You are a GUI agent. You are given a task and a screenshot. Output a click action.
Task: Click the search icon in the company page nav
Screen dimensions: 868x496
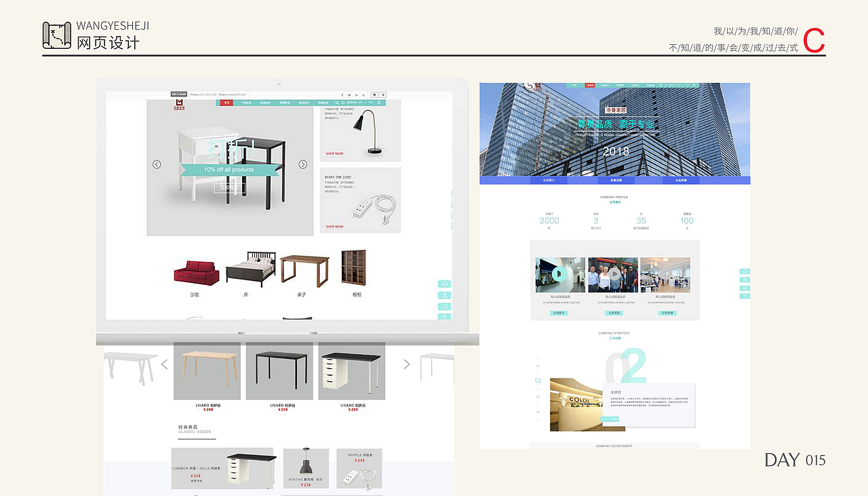[661, 85]
